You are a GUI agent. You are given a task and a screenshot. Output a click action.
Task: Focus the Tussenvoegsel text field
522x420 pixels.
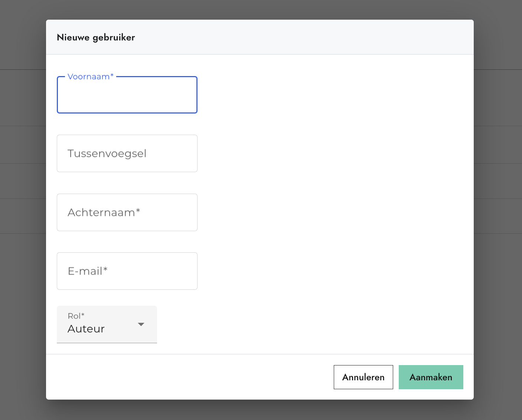pyautogui.click(x=127, y=154)
